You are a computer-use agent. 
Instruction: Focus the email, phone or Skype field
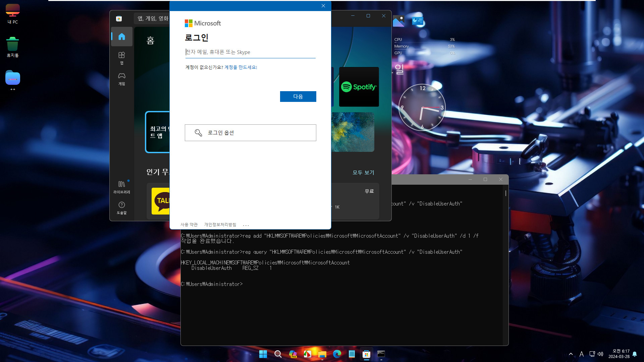[250, 52]
